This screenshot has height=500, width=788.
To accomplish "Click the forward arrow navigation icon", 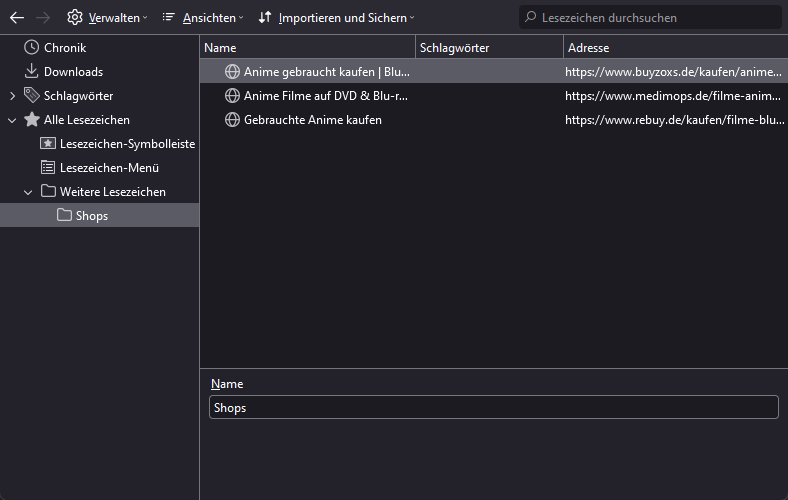I will (x=43, y=17).
